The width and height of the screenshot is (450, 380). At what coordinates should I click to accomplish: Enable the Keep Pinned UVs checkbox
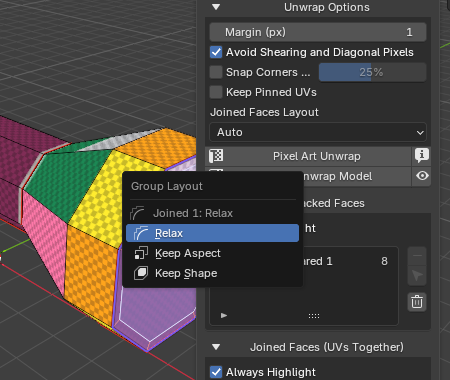point(216,92)
